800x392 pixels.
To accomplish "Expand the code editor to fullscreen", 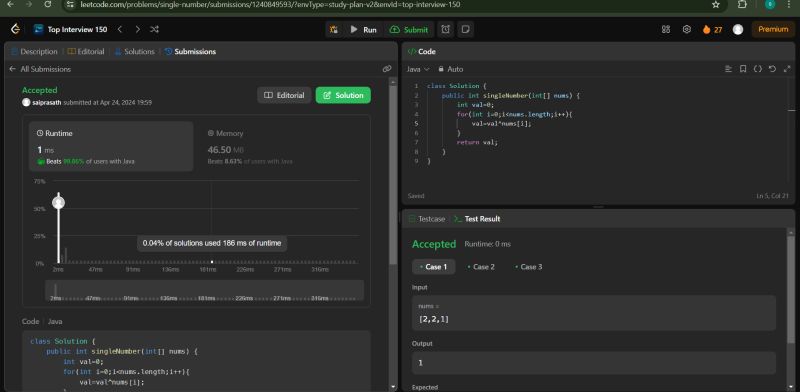I will (x=786, y=69).
